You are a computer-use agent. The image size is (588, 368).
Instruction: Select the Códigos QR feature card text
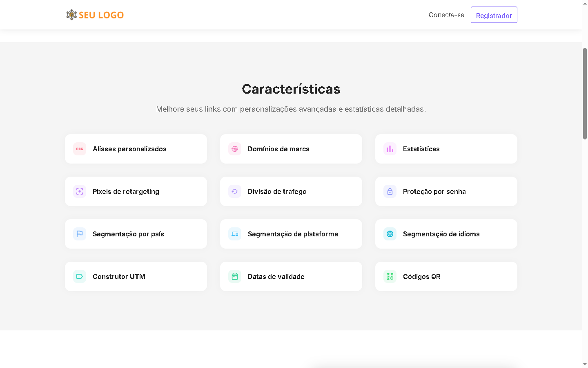421,276
